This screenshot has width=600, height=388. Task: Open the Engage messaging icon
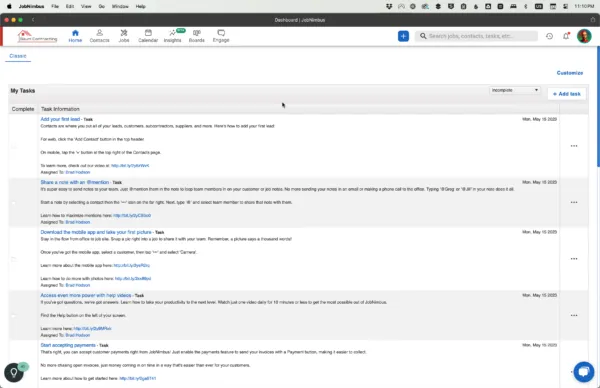click(x=221, y=36)
